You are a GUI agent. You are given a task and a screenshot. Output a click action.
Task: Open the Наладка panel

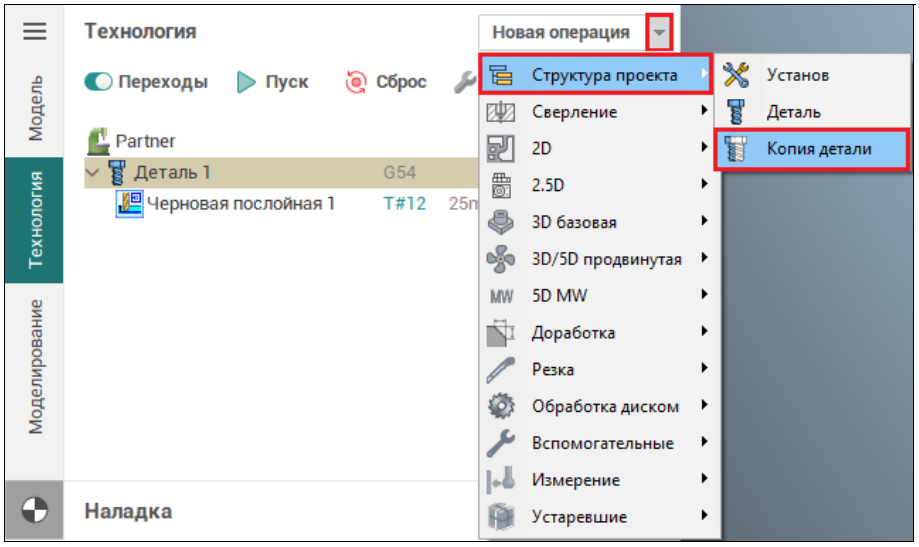[128, 512]
